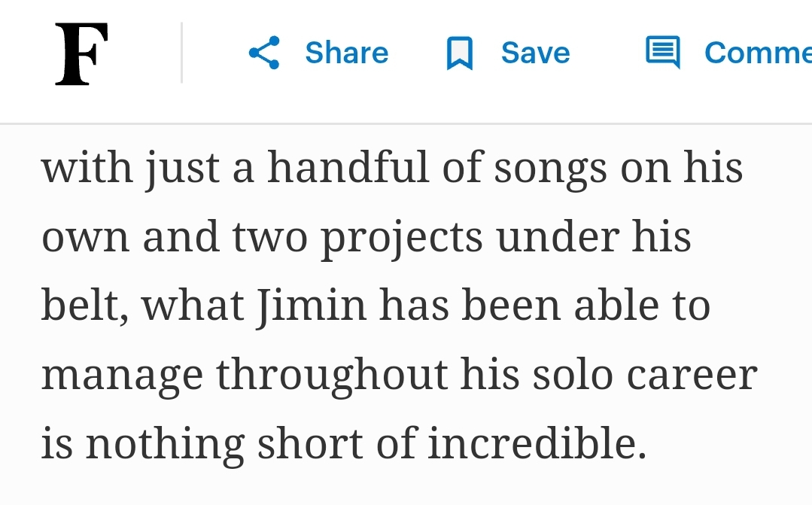
Task: Click the word nothing in the last line
Action: point(165,446)
